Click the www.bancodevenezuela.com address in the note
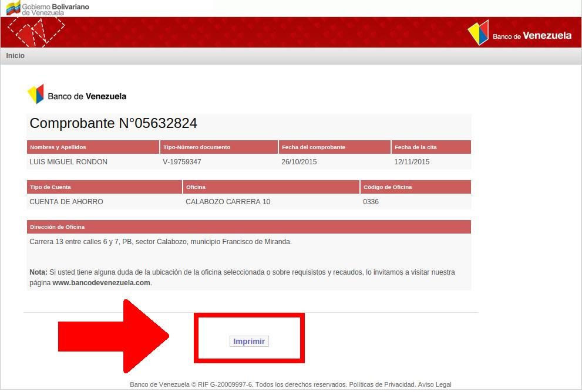The width and height of the screenshot is (582, 392). tap(102, 283)
